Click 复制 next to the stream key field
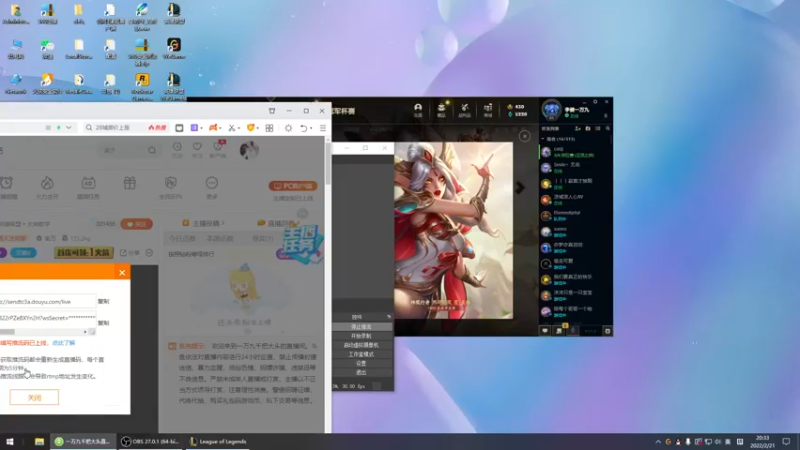 (104, 323)
